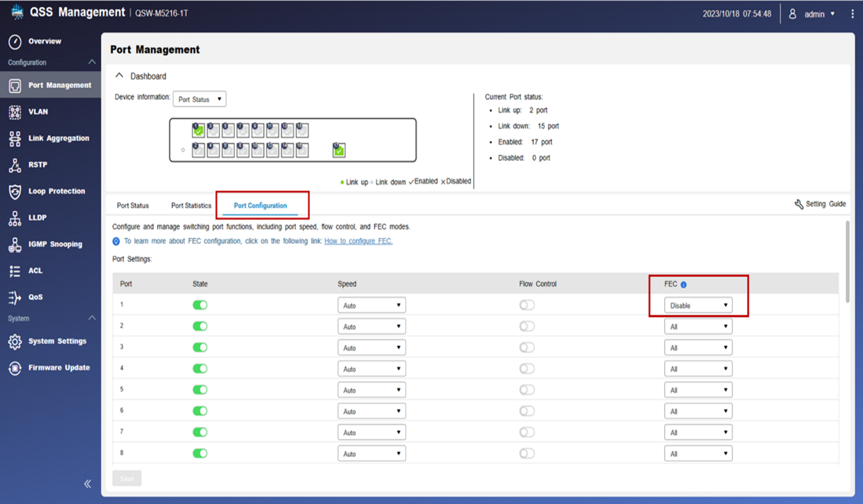Switch to the Port Status tab
The height and width of the screenshot is (504, 863).
point(133,206)
